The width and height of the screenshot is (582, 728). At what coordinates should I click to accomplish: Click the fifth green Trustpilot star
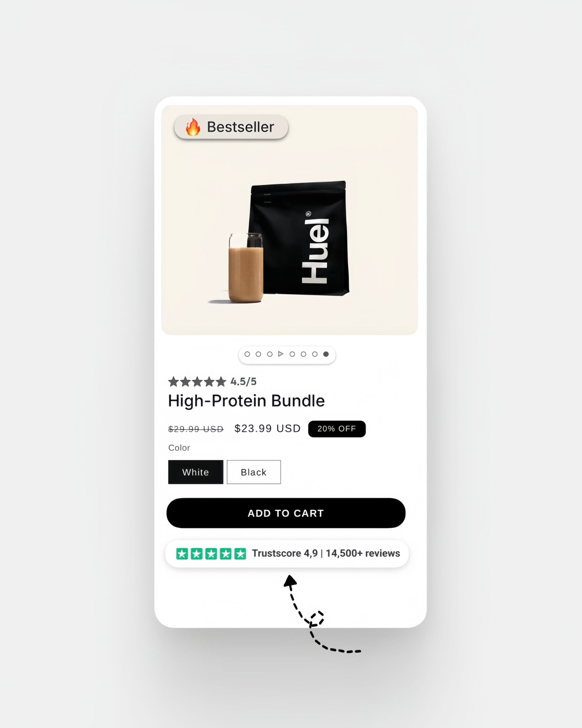pos(240,553)
